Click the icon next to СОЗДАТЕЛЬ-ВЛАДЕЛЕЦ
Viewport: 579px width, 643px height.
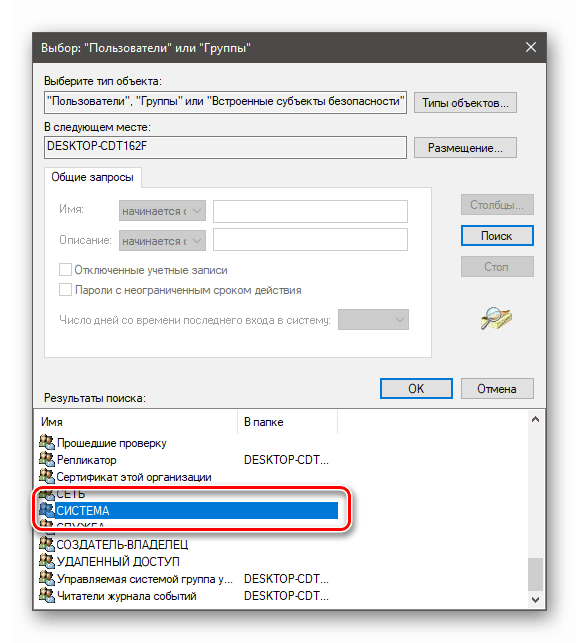(x=47, y=544)
